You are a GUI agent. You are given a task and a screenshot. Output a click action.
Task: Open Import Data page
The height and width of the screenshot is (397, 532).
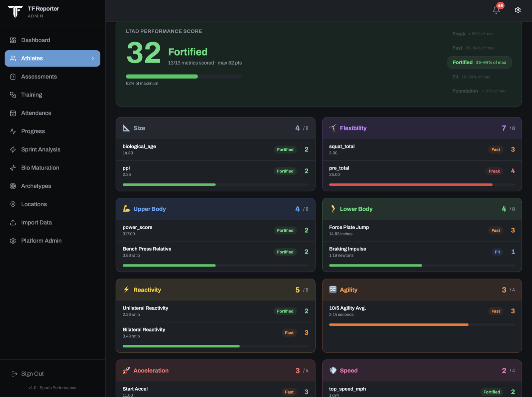coord(53,223)
